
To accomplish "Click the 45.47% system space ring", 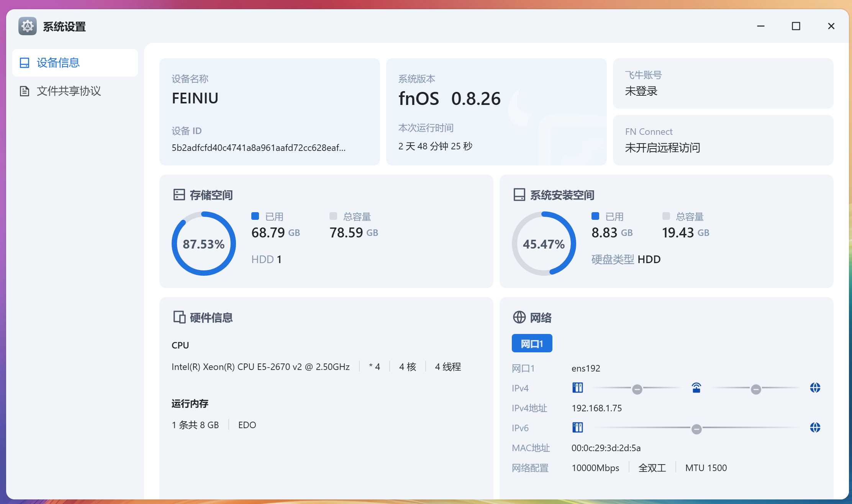I will tap(544, 244).
